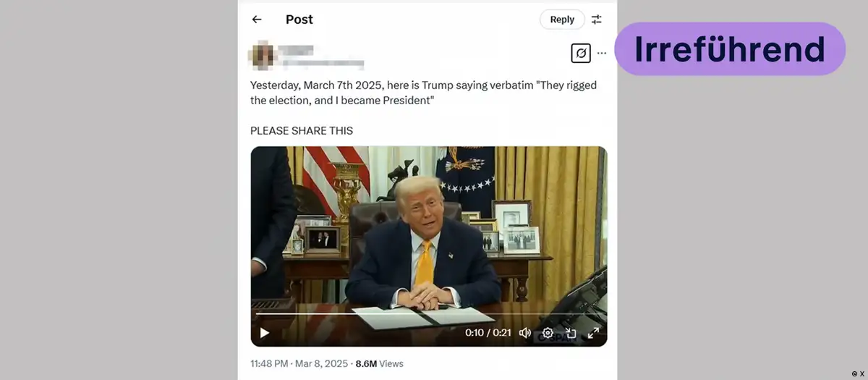The image size is (868, 380).
Task: Open the blurred profile avatar
Action: tap(263, 56)
